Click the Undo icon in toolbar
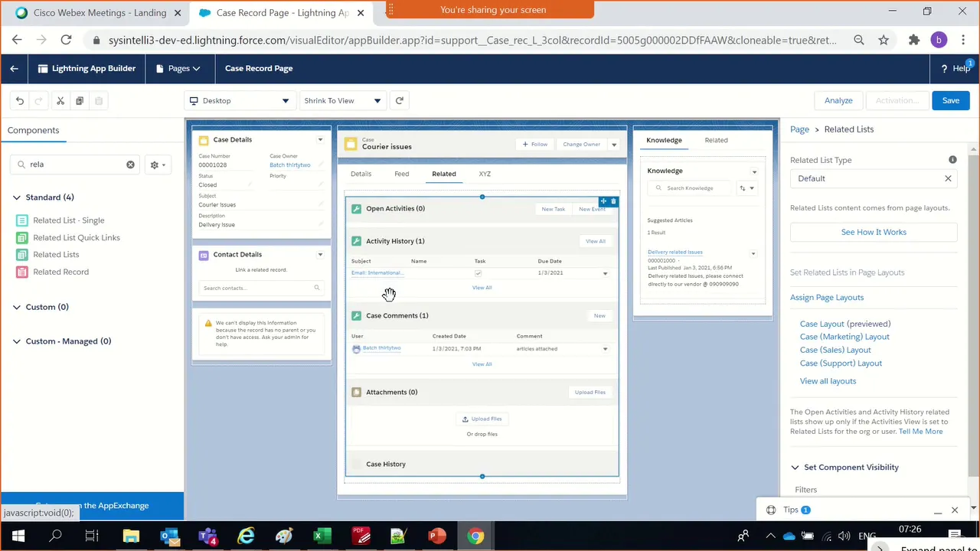 (x=20, y=100)
